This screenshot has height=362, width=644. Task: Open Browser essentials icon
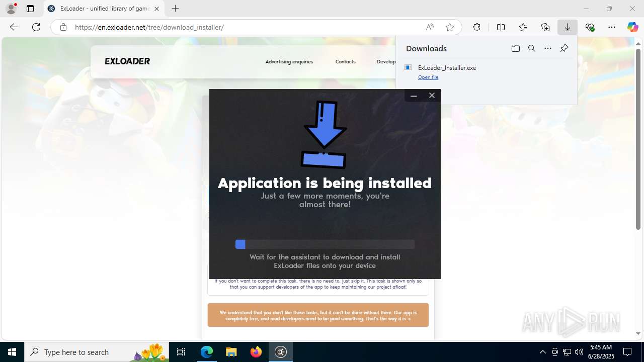coord(590,27)
